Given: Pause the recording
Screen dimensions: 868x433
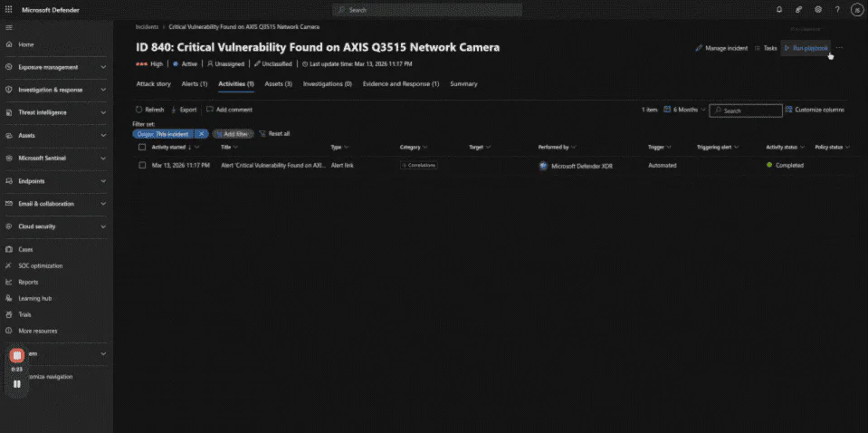Looking at the screenshot, I should pyautogui.click(x=16, y=383).
